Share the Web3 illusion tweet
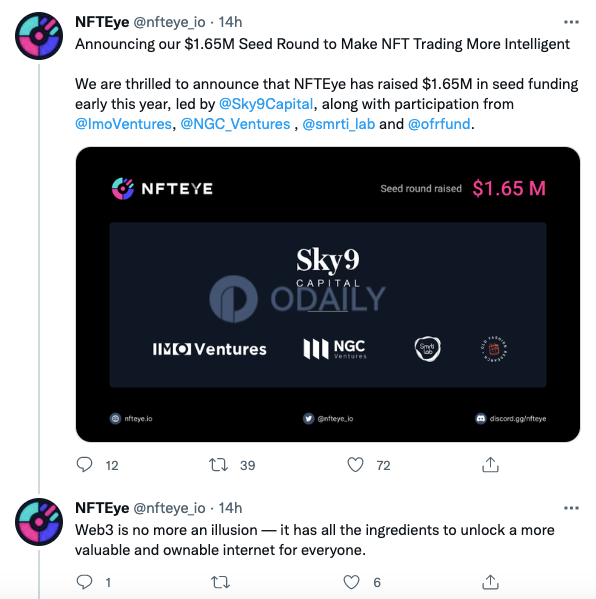The width and height of the screenshot is (596, 599). click(490, 582)
